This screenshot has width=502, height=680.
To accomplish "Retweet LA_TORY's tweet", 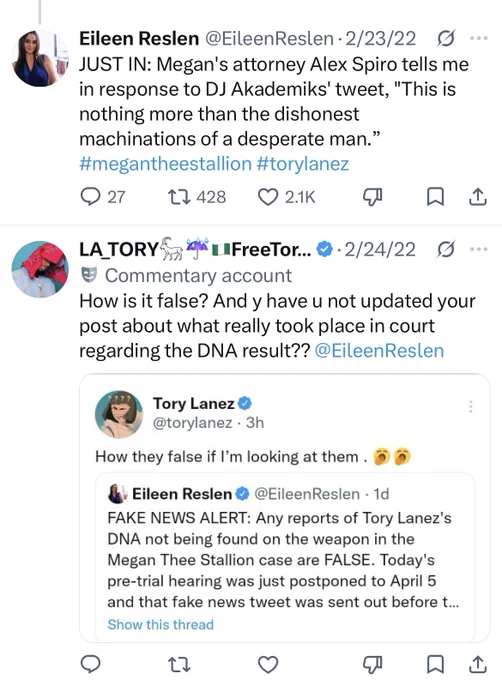I will [179, 664].
